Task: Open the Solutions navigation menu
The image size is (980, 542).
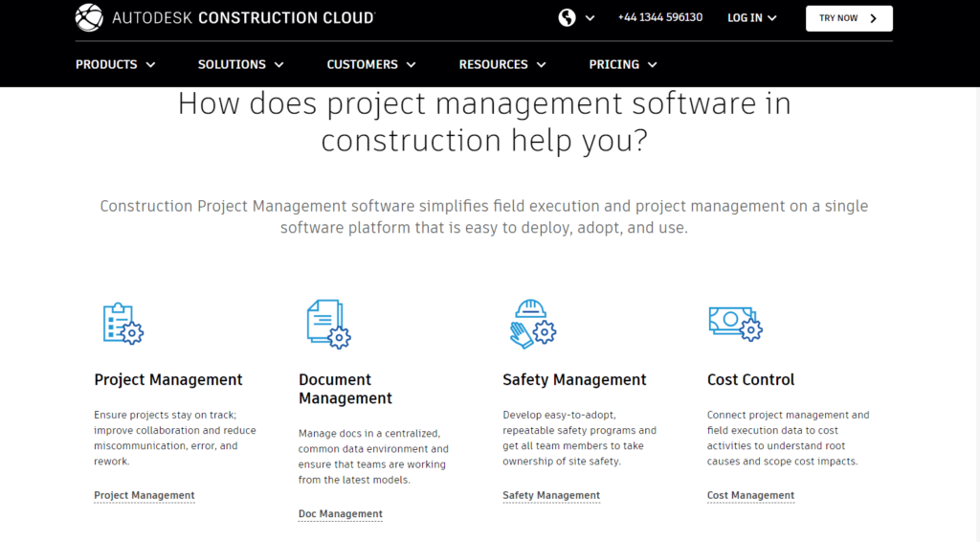Action: point(241,64)
